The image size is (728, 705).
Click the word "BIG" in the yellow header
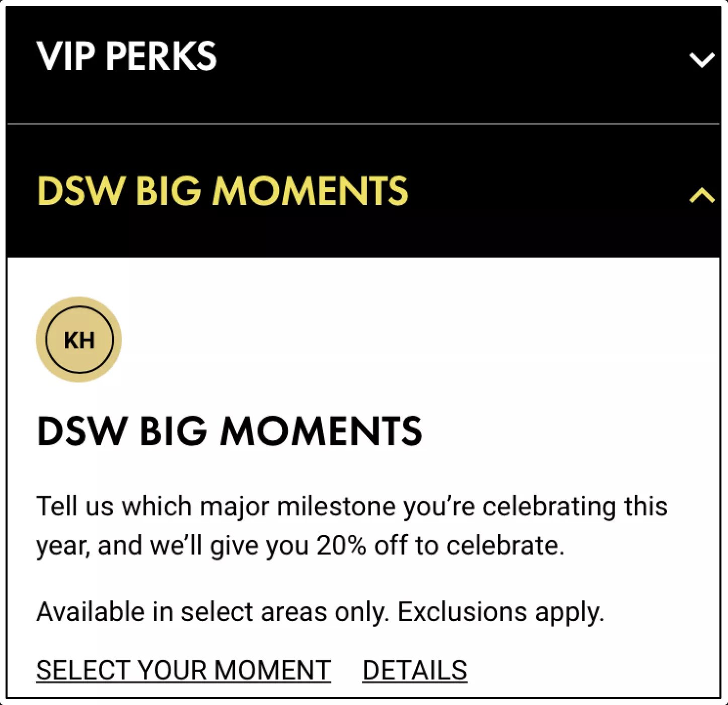click(x=168, y=191)
